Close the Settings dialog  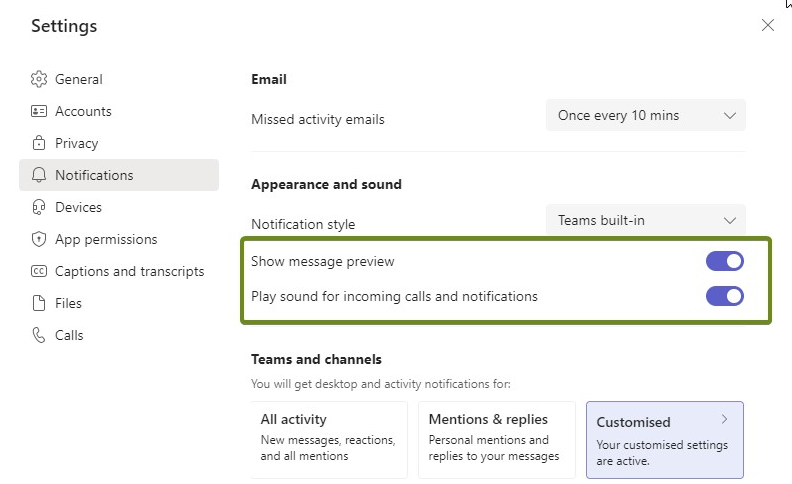pos(768,25)
